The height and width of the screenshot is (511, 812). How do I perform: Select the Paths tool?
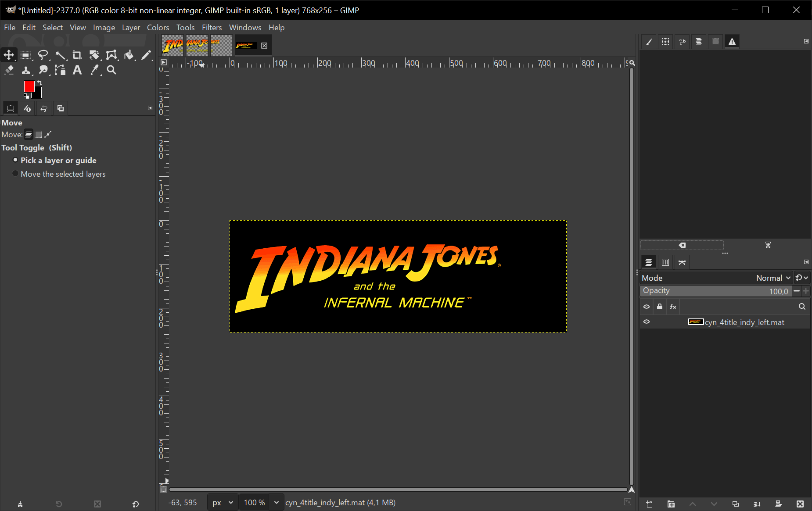[x=60, y=70]
